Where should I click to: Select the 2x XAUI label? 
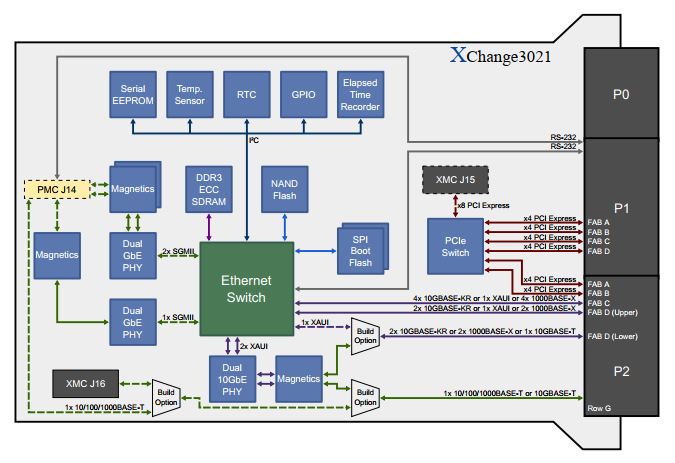[254, 346]
